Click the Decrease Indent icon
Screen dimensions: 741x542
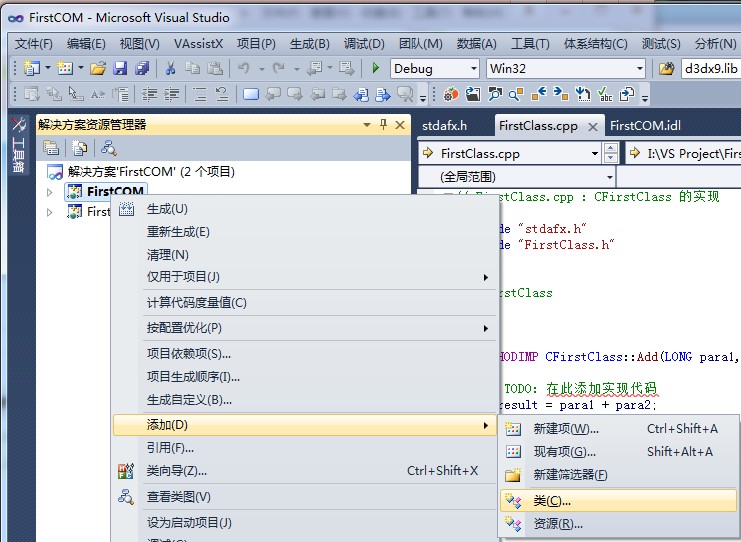(150, 95)
